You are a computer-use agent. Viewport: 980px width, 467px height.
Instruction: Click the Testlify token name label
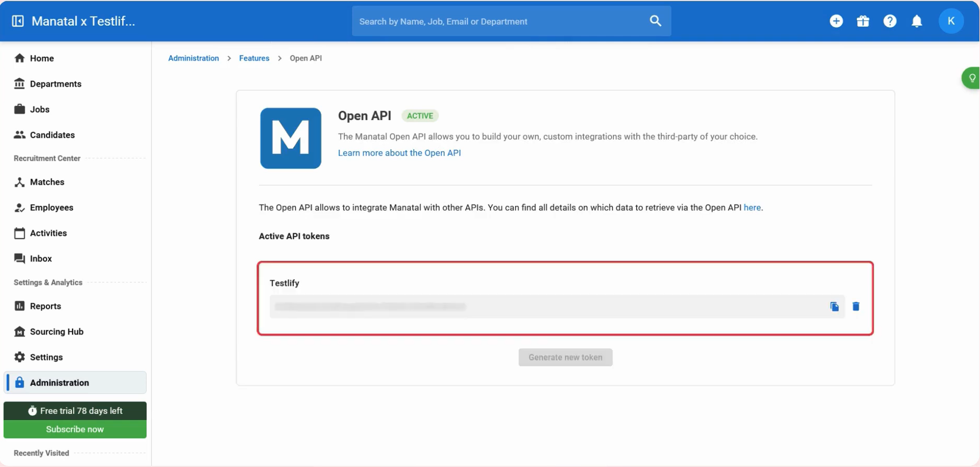point(284,283)
